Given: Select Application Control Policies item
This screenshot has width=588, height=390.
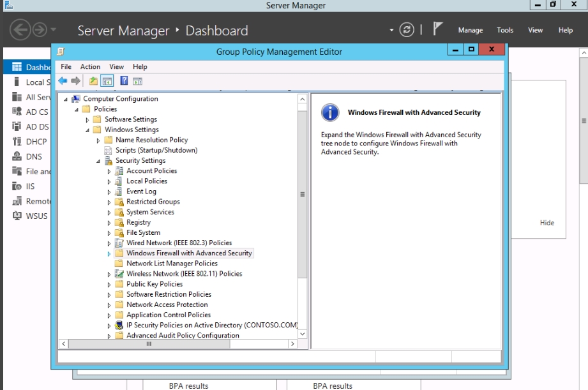Looking at the screenshot, I should point(169,315).
